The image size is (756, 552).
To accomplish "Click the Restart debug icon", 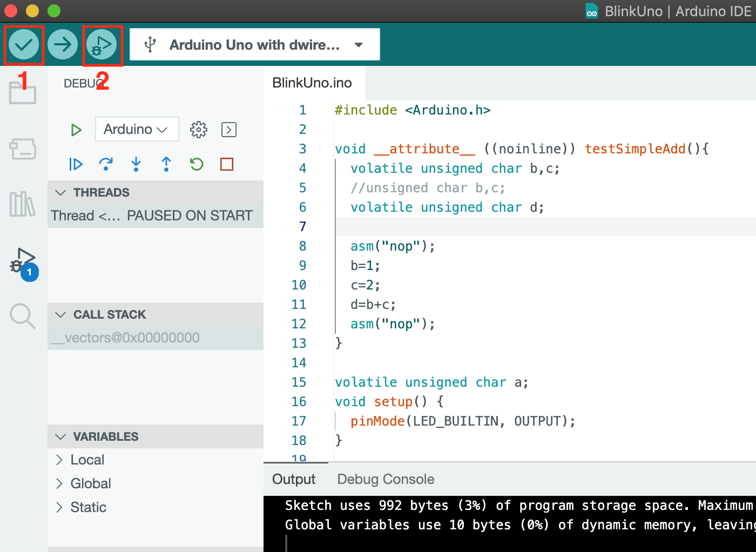I will (x=197, y=164).
